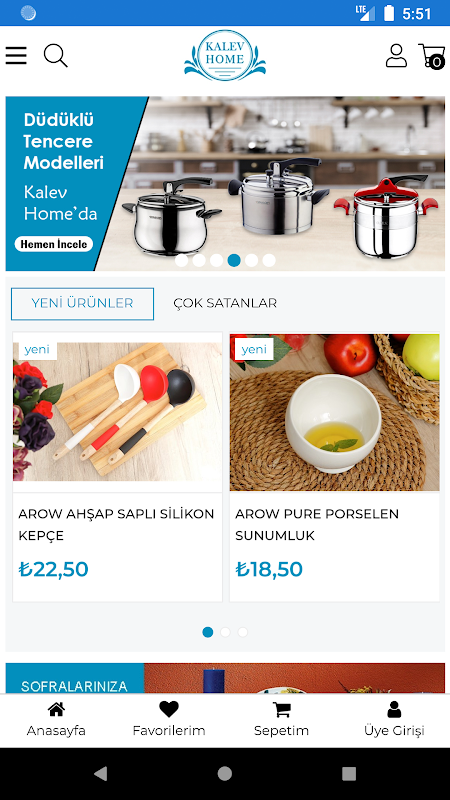Switch to Yeni Ürünler tab

[82, 304]
